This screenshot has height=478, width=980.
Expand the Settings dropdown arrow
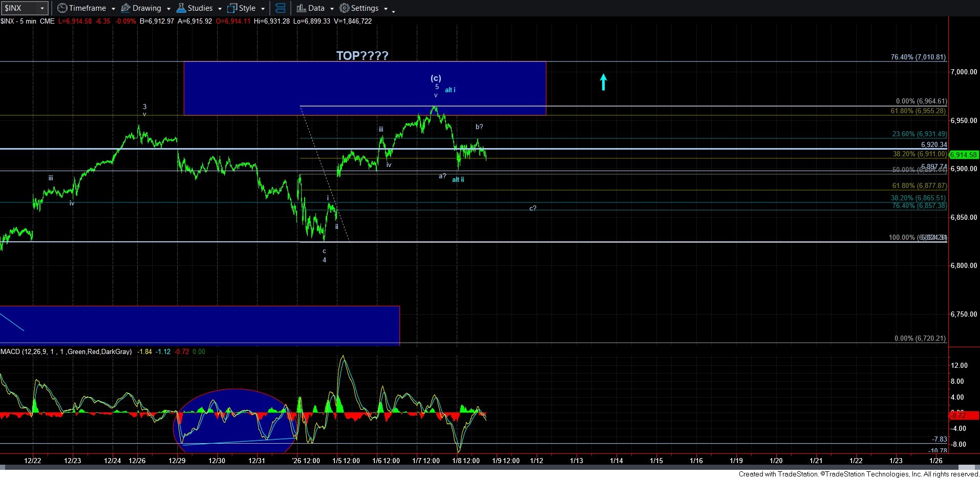(387, 8)
